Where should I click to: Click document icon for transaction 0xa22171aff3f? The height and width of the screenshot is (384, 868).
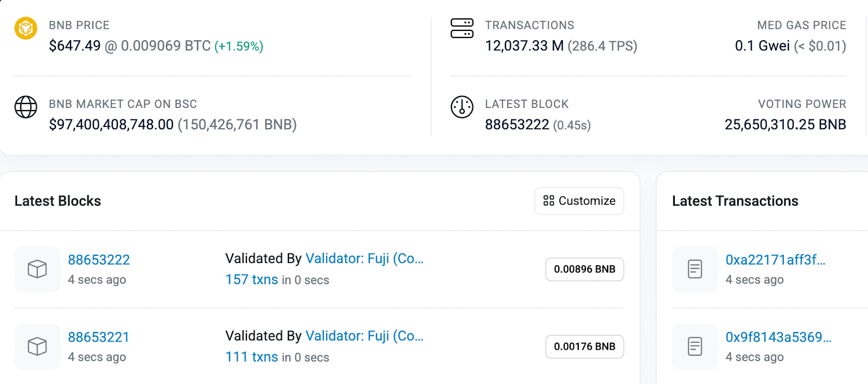(x=694, y=269)
